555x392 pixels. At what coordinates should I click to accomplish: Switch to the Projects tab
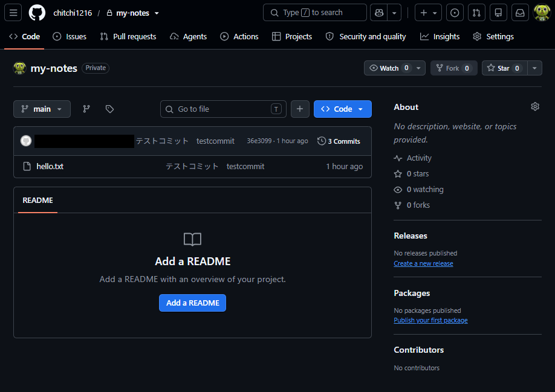292,36
